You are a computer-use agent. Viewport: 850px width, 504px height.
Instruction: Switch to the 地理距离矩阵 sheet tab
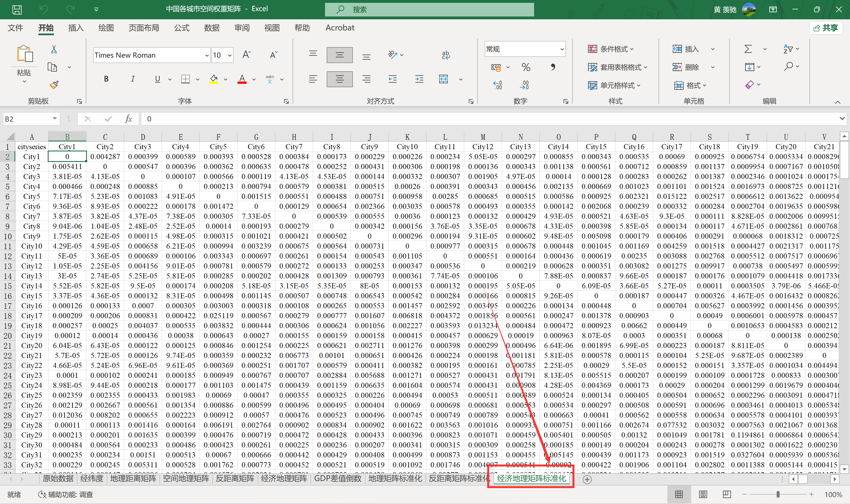tap(133, 478)
